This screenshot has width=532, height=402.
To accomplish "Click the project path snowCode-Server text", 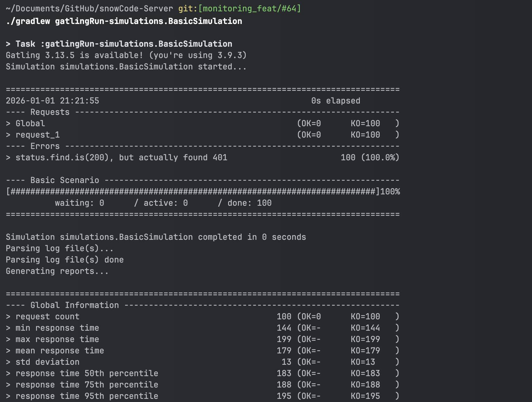I will point(136,9).
